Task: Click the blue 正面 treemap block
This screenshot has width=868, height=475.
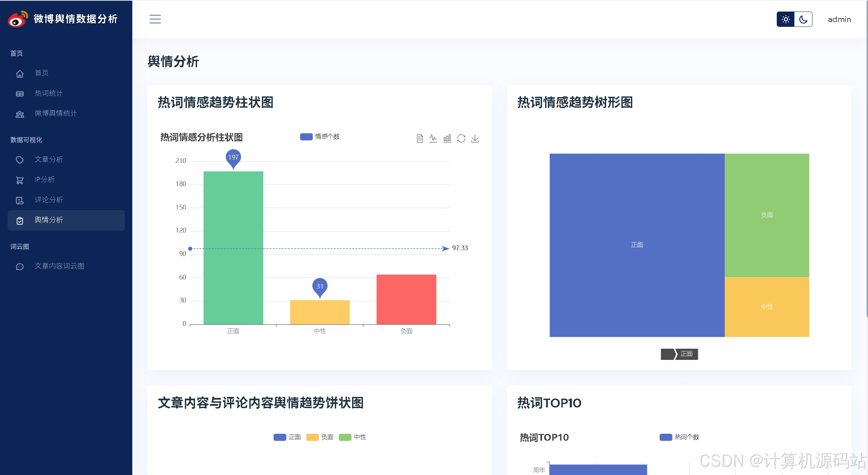Action: (637, 245)
